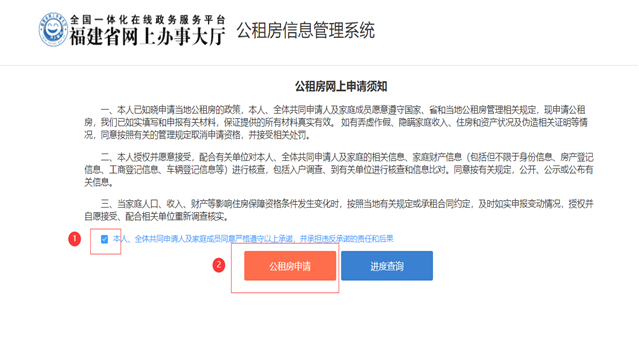The height and width of the screenshot is (360, 639).
Task: Click the blue 进度查询 button
Action: pyautogui.click(x=387, y=266)
